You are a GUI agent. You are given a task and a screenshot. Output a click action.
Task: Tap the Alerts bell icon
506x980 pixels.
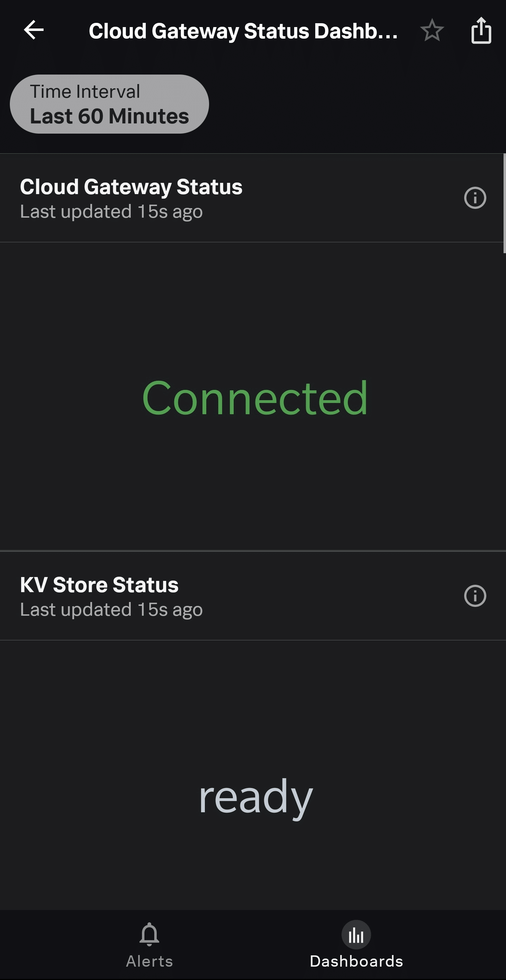(149, 934)
